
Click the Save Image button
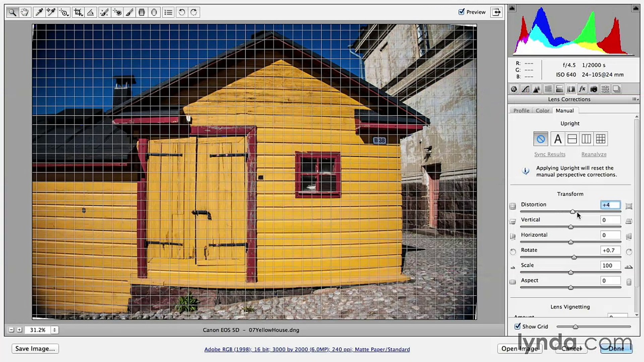click(35, 349)
